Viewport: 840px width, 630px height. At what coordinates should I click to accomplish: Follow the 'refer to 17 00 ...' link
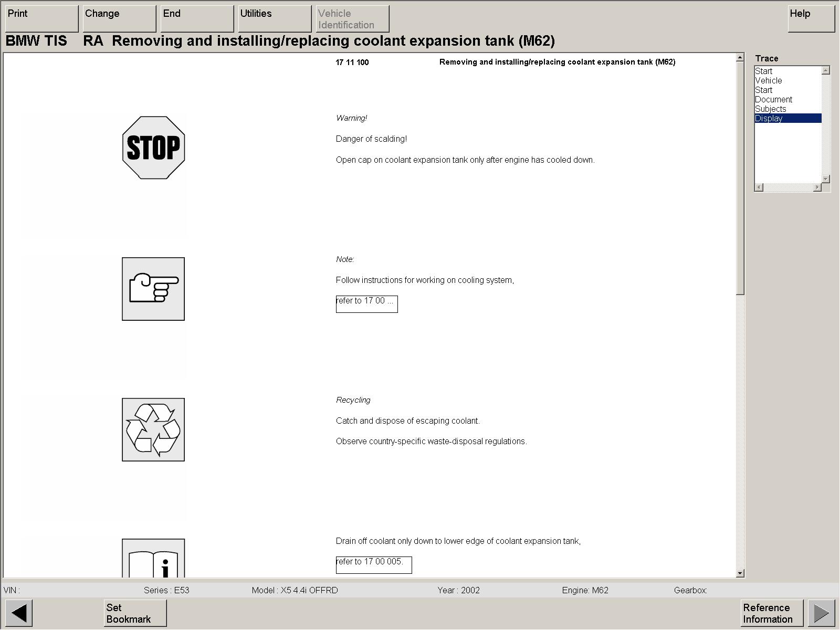coord(366,303)
